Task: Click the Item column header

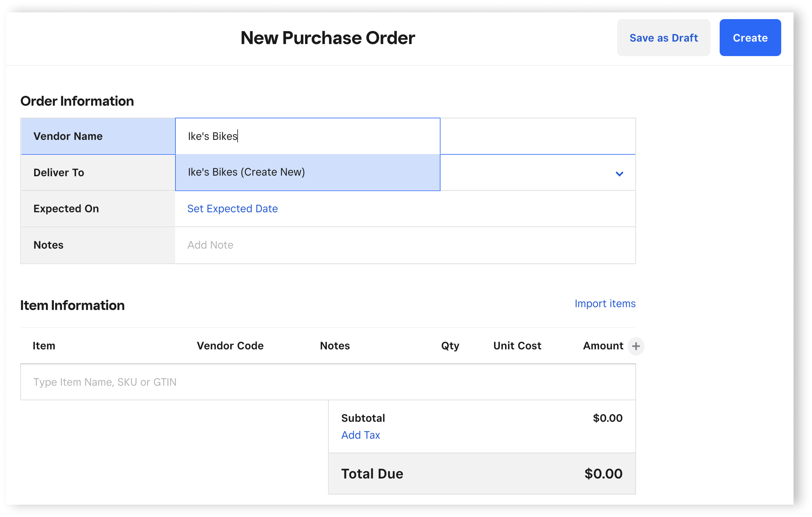Action: tap(44, 346)
